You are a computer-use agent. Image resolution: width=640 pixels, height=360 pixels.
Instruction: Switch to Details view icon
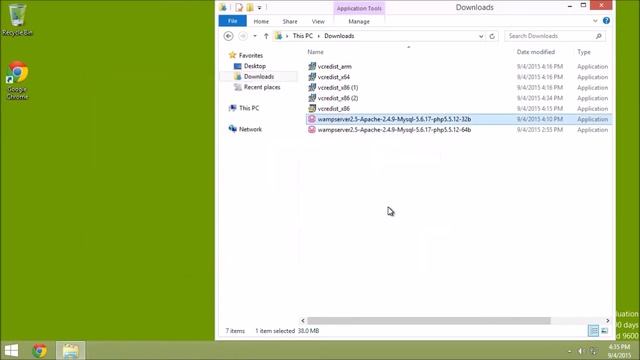[593, 331]
